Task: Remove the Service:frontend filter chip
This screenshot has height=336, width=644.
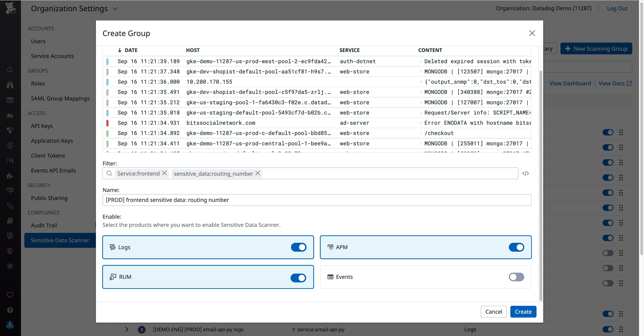Action: coord(164,173)
